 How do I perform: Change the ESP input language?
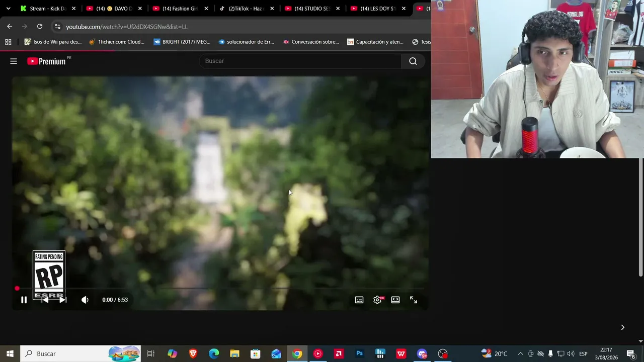[583, 353]
